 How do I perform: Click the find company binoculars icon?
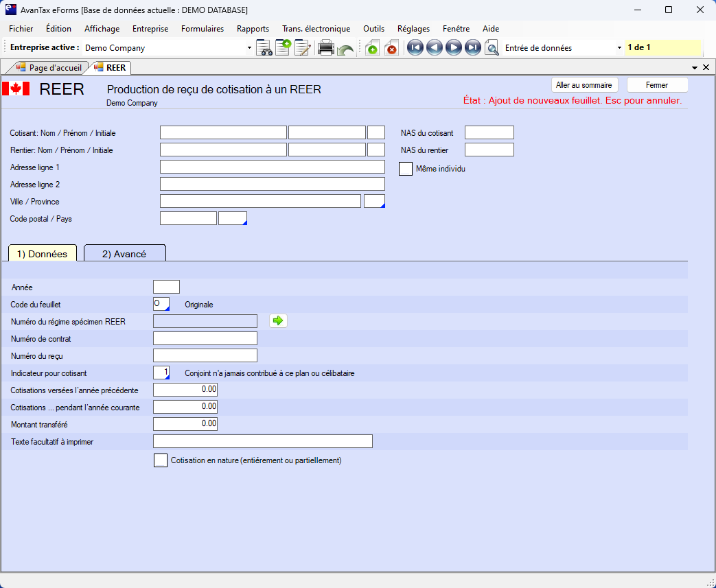coord(264,48)
